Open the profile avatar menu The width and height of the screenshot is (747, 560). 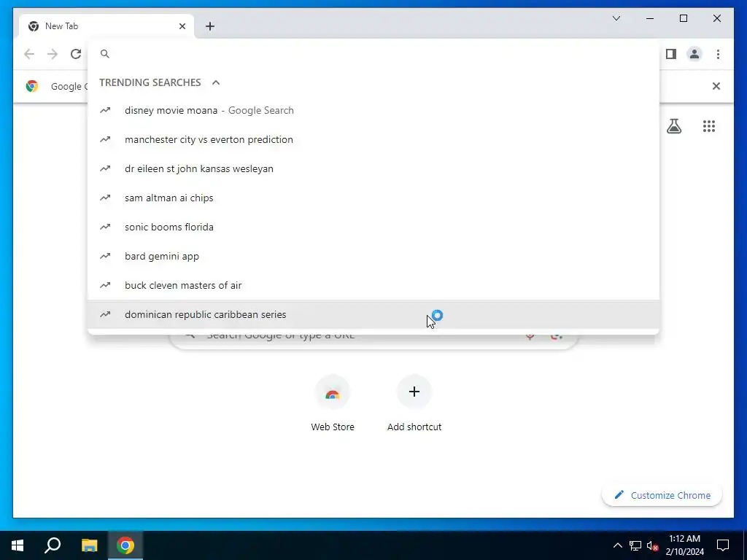694,54
